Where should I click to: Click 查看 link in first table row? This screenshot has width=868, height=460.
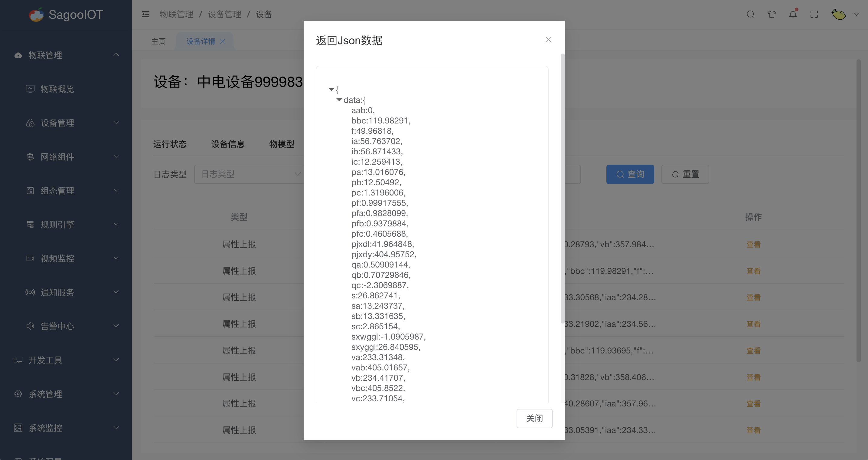[x=753, y=244]
